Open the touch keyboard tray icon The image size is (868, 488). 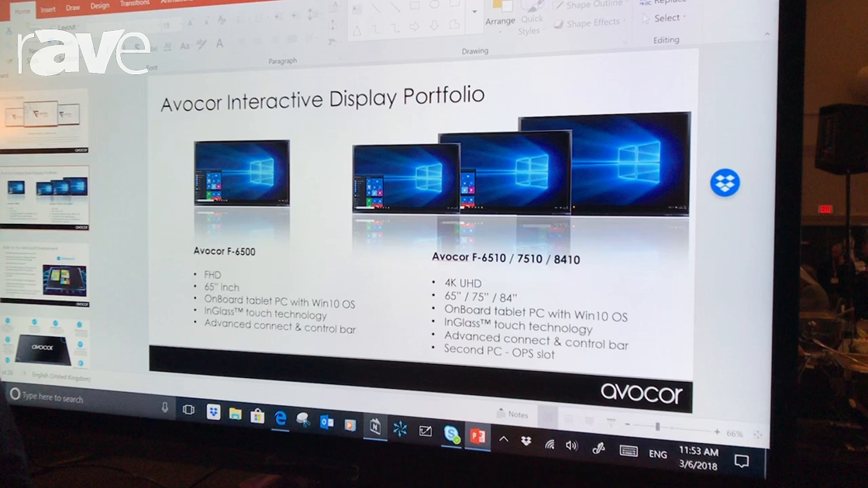click(629, 452)
